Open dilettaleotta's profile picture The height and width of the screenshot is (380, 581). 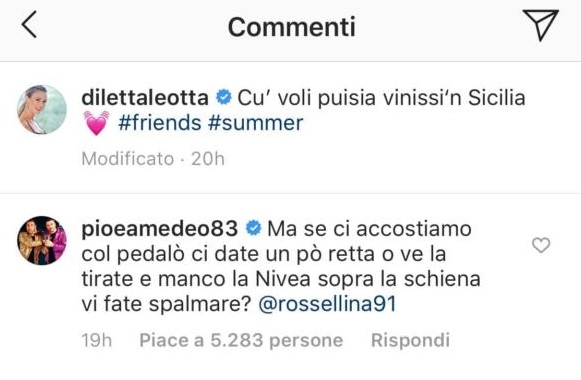(42, 110)
